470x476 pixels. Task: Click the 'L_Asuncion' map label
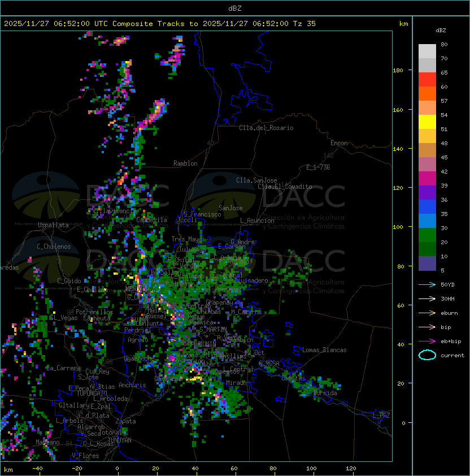(257, 220)
